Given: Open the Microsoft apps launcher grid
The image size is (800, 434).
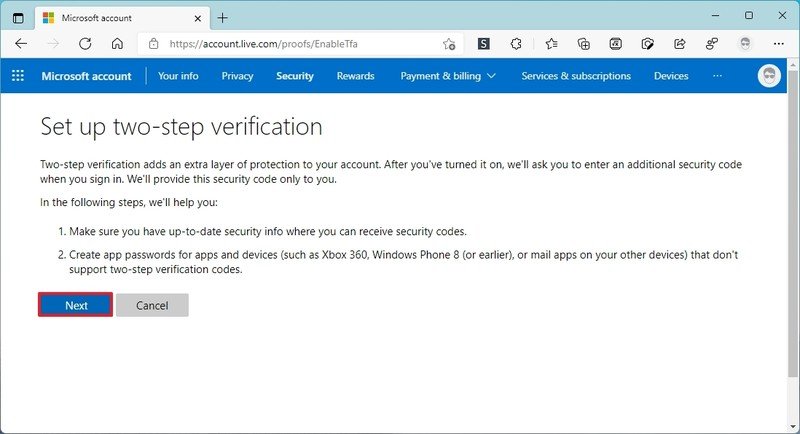Looking at the screenshot, I should coord(18,76).
